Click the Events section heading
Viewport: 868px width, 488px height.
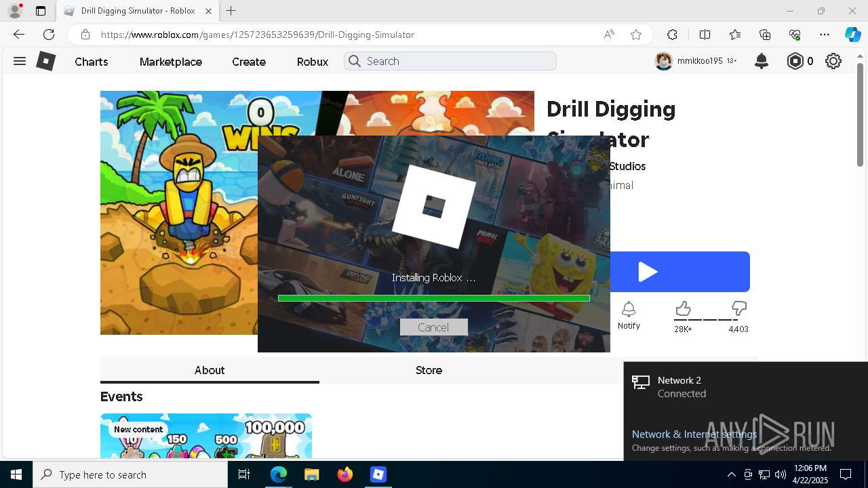[x=121, y=396]
